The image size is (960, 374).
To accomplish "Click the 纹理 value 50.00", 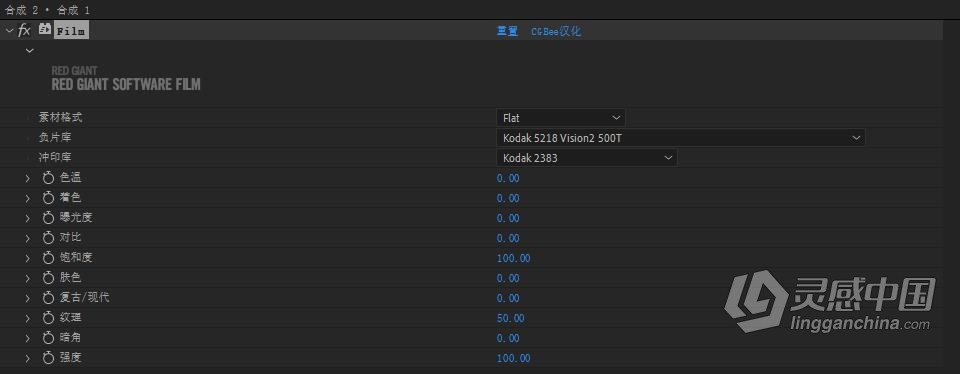I will coord(511,318).
